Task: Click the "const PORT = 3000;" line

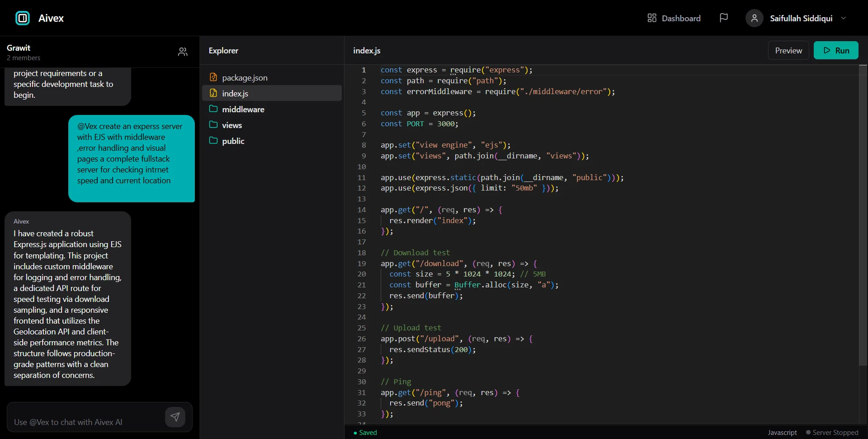Action: tap(420, 124)
